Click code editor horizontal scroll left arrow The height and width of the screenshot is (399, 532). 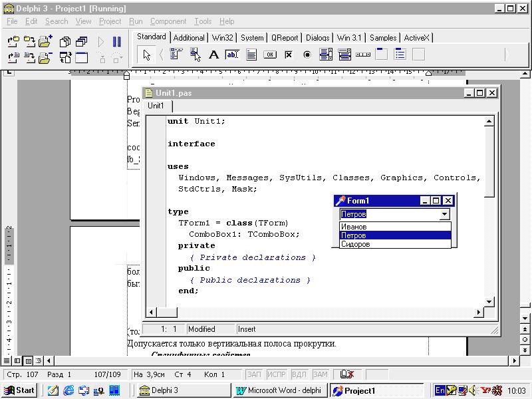pos(152,312)
